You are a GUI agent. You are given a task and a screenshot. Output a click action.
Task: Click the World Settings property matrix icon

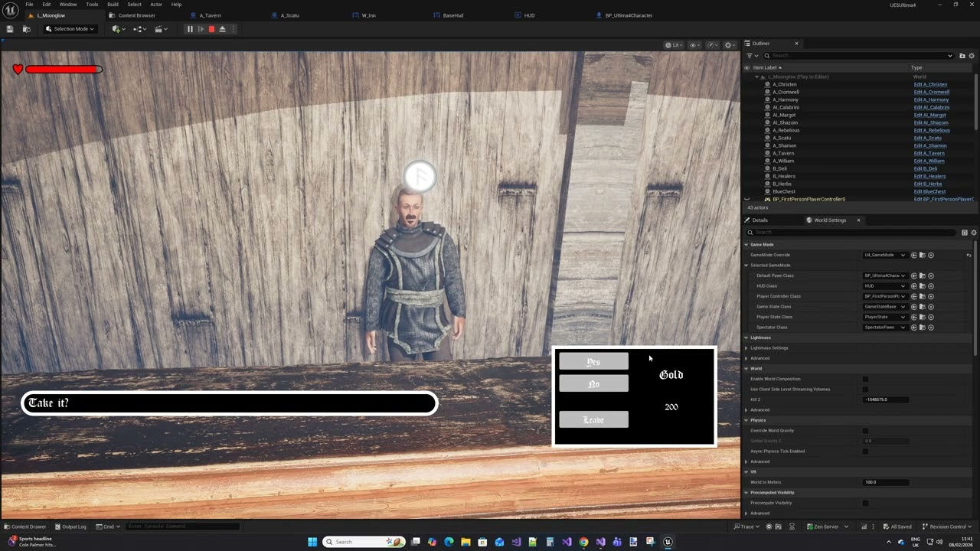tap(965, 233)
